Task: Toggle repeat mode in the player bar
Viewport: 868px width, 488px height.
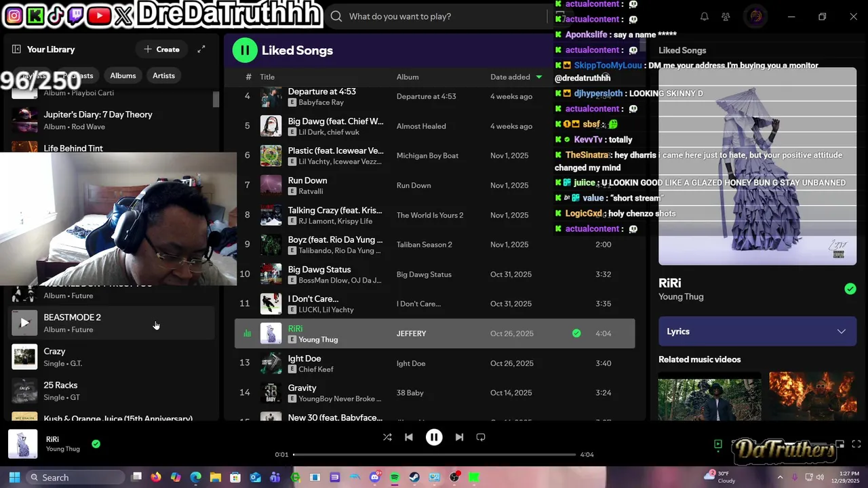Action: tap(481, 437)
